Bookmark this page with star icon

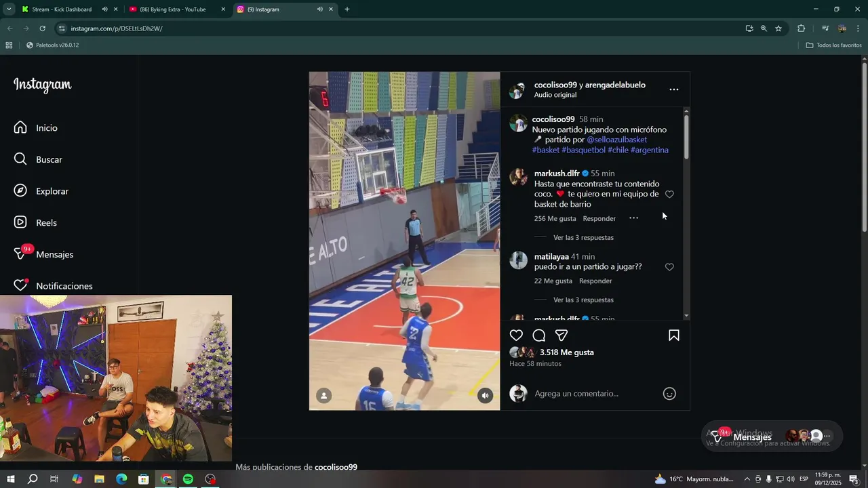(778, 28)
